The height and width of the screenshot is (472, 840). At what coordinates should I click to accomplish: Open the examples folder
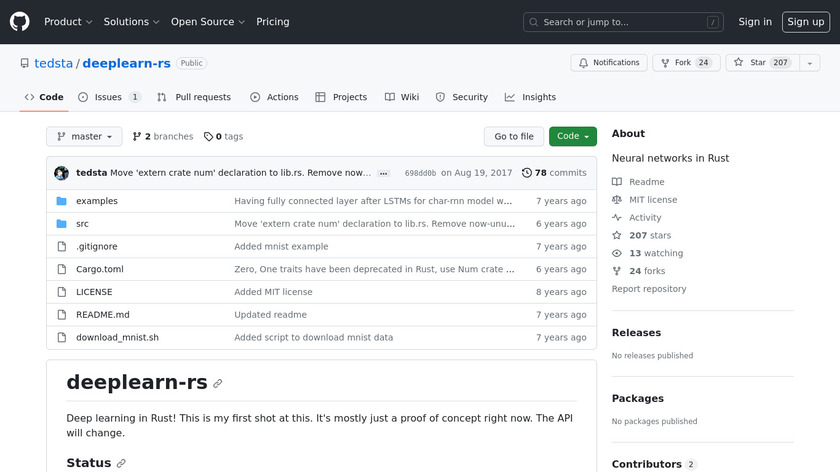point(96,201)
